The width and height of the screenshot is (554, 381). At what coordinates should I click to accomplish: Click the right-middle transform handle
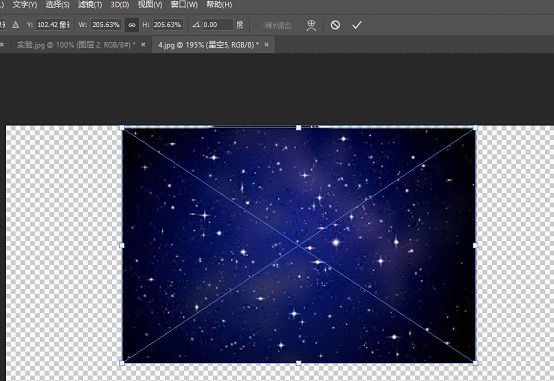[475, 245]
